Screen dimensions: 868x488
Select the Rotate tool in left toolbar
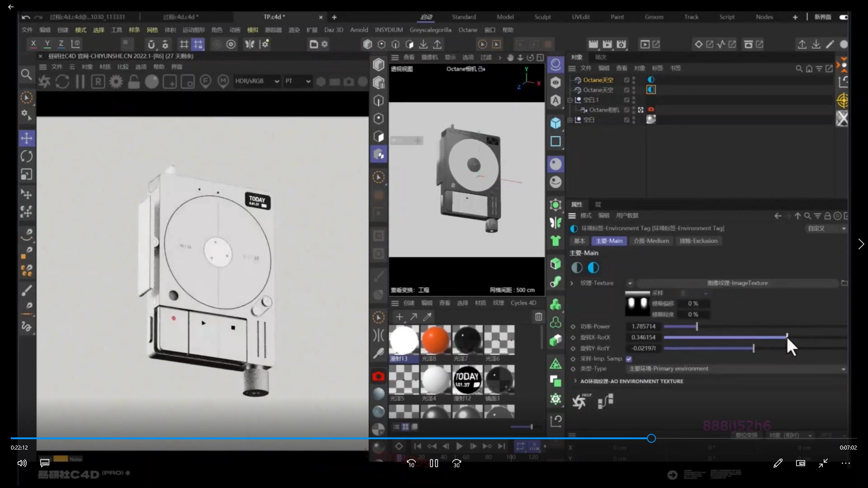coord(27,156)
